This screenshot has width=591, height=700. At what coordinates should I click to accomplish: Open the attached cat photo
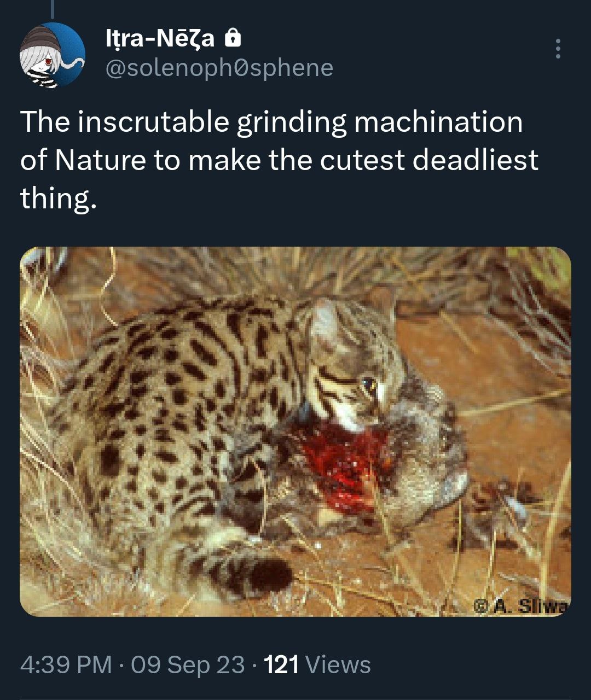point(296,431)
